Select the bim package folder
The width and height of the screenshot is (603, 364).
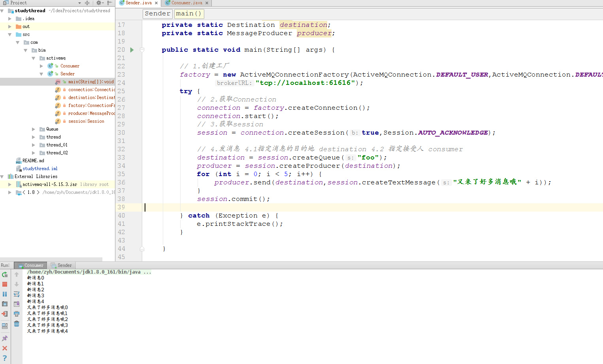click(42, 50)
